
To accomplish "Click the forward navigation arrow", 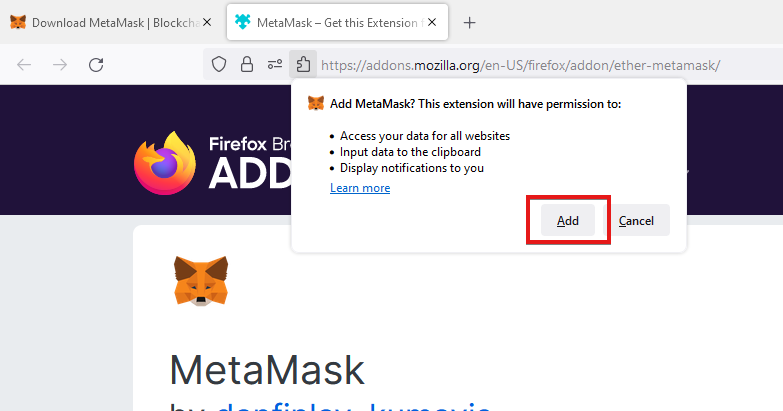I will [60, 65].
